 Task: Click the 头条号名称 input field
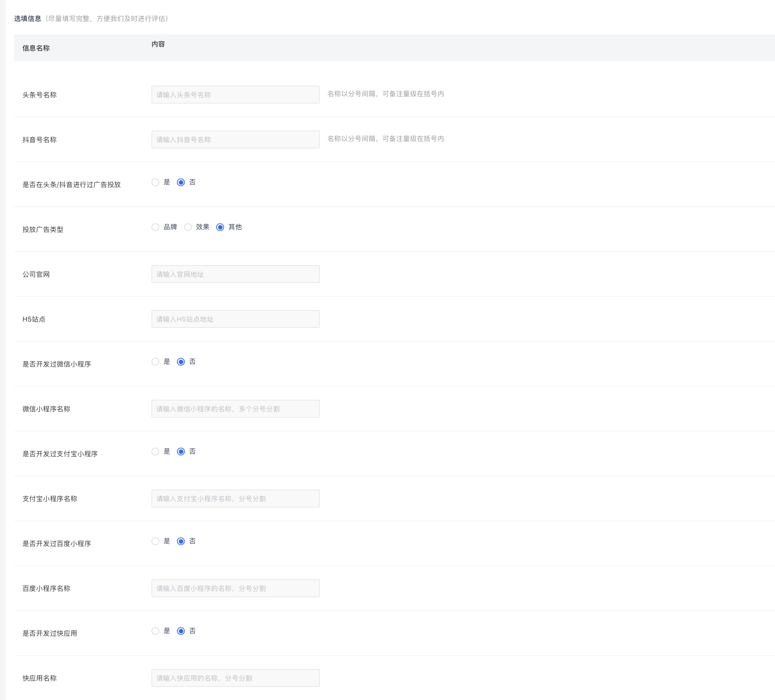(x=235, y=95)
